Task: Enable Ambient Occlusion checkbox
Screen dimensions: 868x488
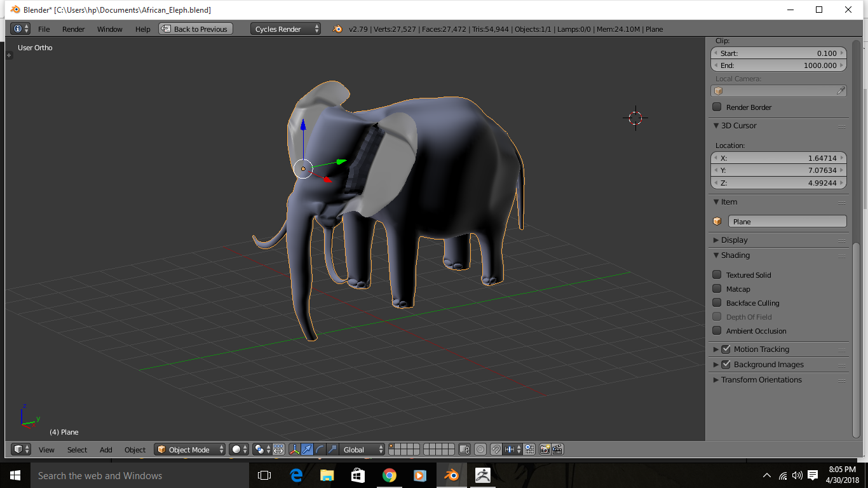Action: (717, 330)
